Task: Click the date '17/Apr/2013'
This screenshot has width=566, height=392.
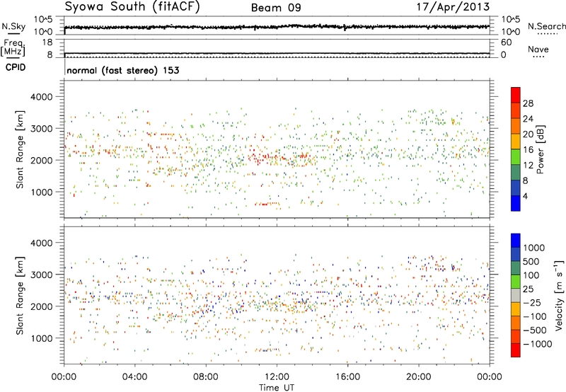Action: [x=453, y=7]
